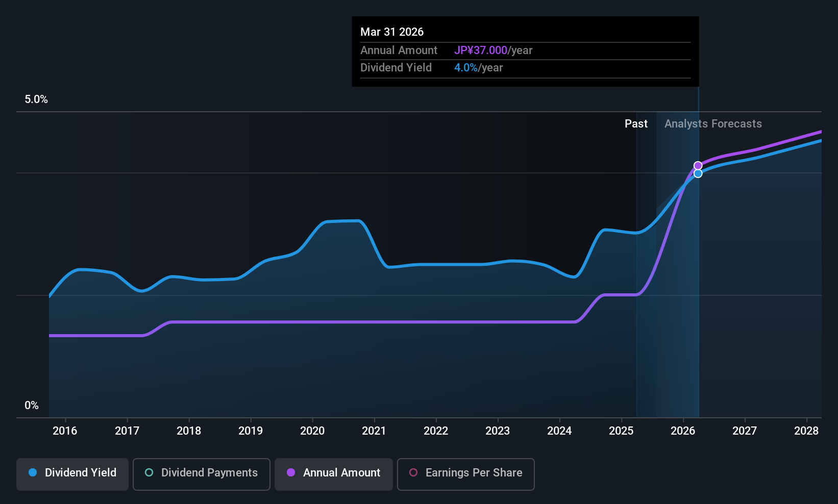Click the 2016 x-axis label
The width and height of the screenshot is (838, 504).
point(65,431)
